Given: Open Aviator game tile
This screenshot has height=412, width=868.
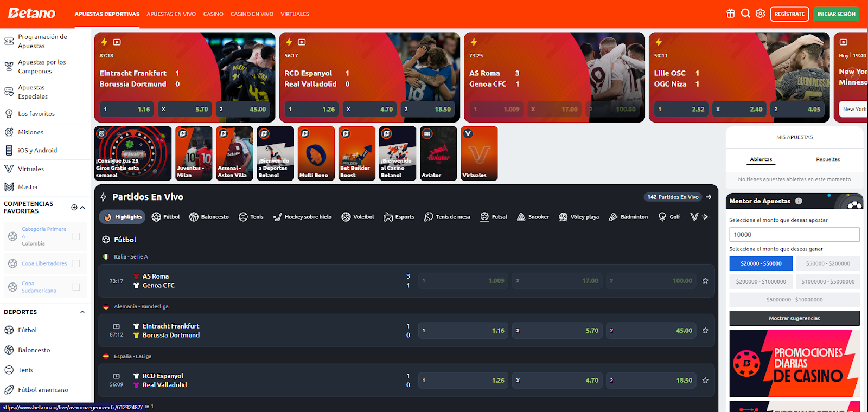Looking at the screenshot, I should click(438, 153).
